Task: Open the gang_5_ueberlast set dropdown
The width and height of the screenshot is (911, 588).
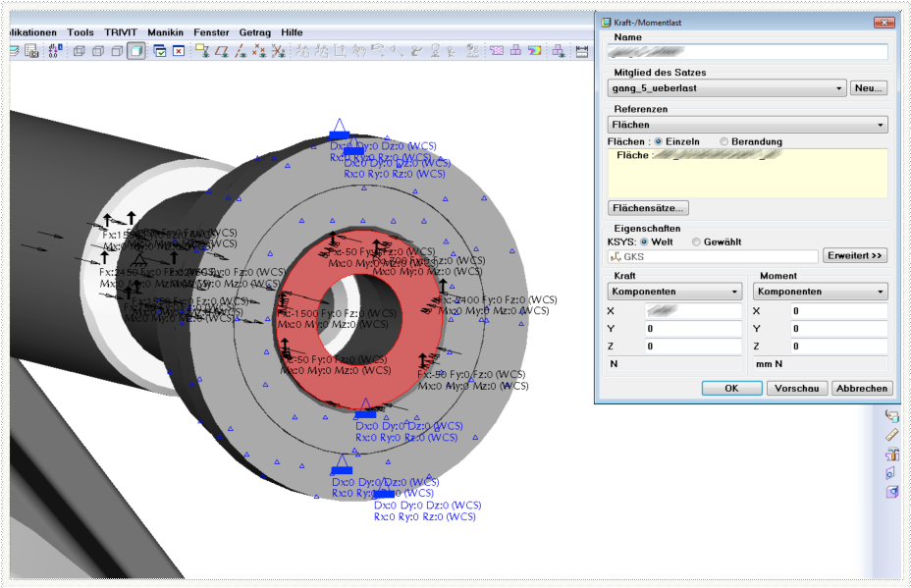Action: coord(726,88)
